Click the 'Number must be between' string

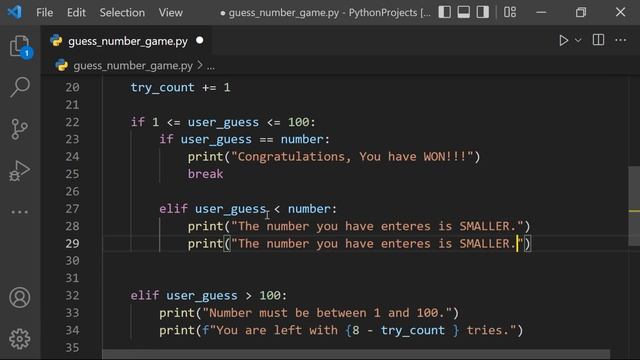point(327,313)
